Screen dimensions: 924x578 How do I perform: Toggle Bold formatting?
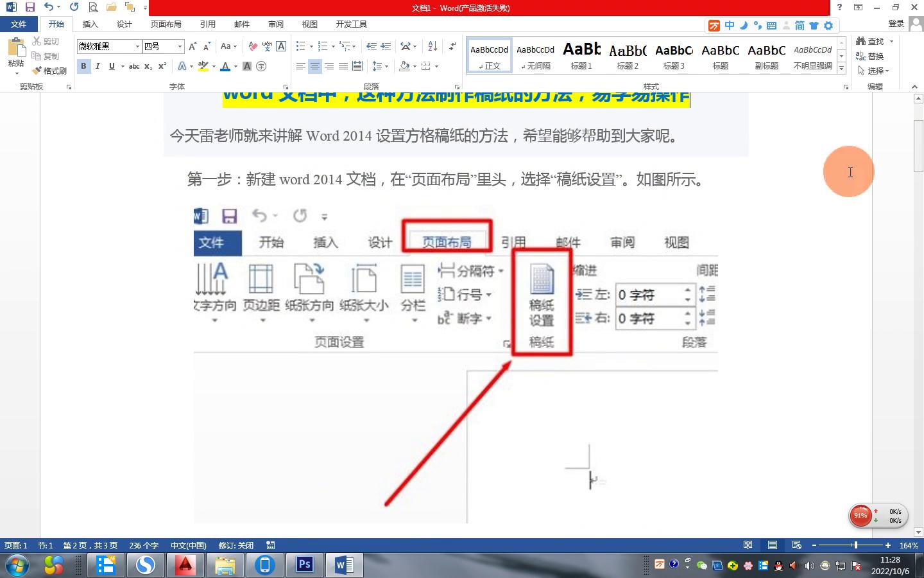(83, 66)
